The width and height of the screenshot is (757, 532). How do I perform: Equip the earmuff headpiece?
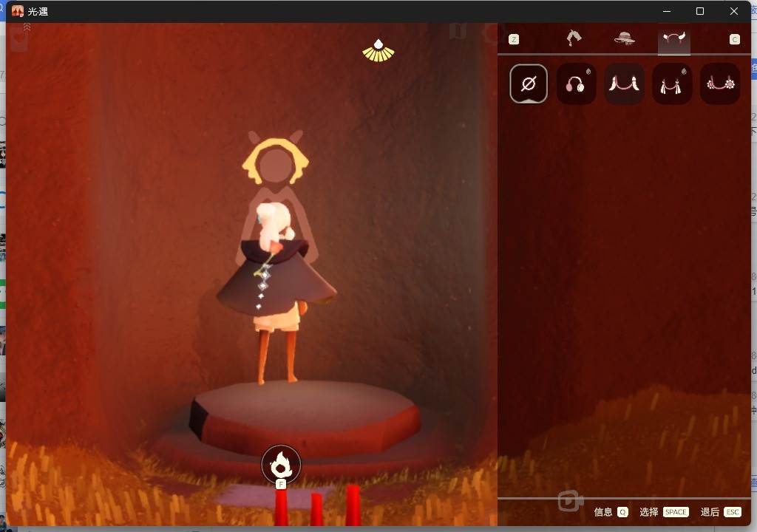[x=575, y=83]
